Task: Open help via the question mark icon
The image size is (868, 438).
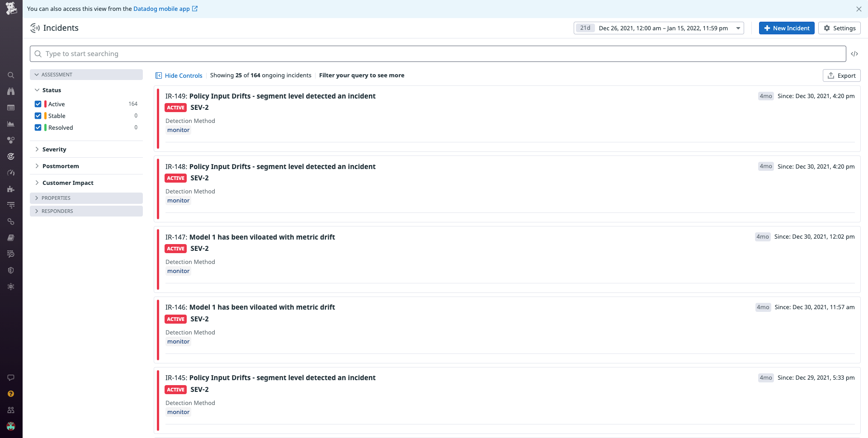Action: coord(11,394)
